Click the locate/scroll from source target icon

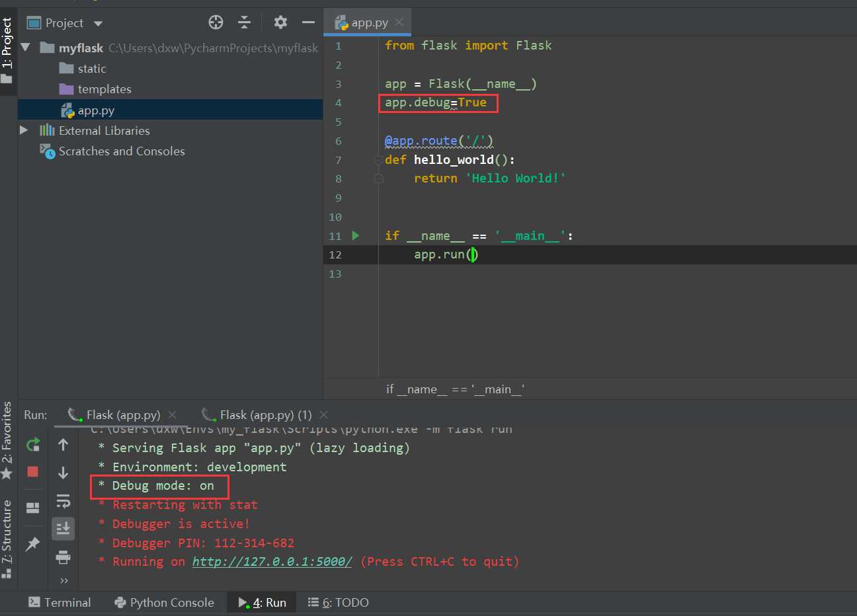click(x=216, y=22)
